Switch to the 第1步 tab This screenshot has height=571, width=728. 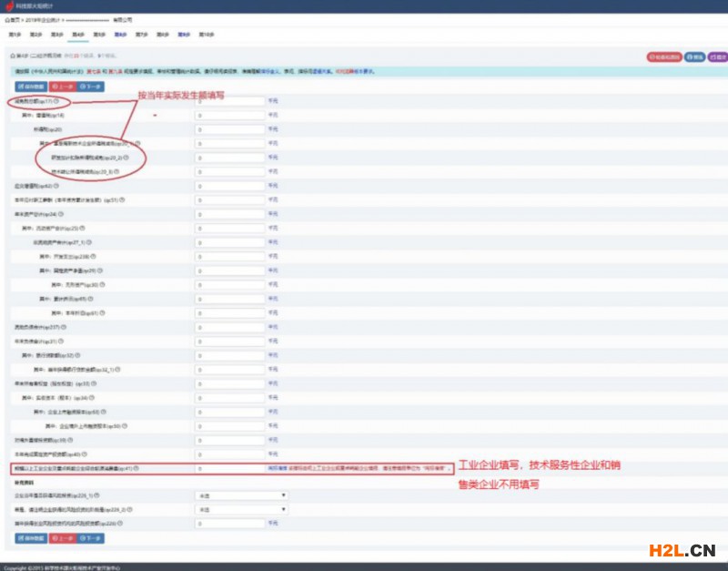pyautogui.click(x=15, y=34)
